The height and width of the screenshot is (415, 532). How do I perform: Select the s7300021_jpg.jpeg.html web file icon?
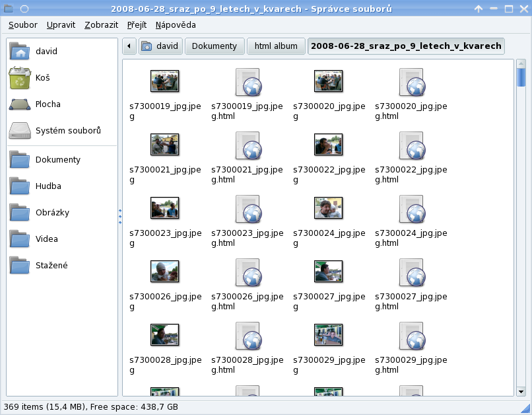click(248, 145)
